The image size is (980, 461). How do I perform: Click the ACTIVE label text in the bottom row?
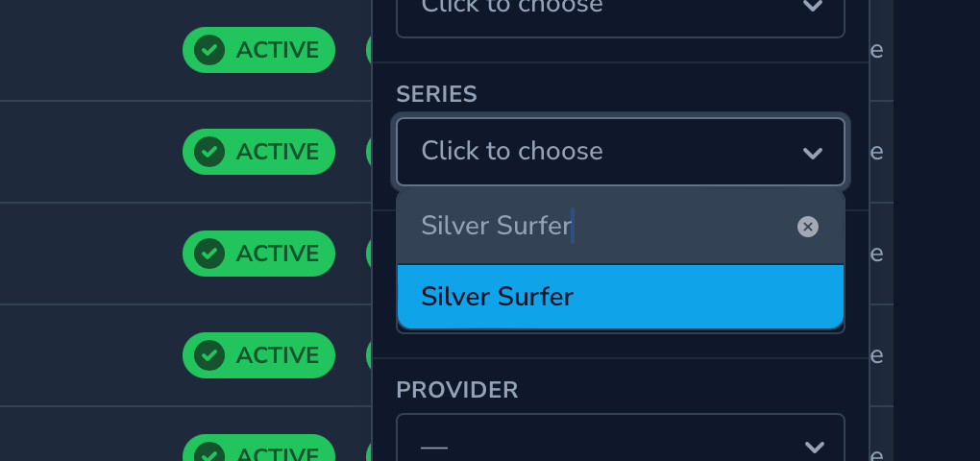pyautogui.click(x=278, y=454)
